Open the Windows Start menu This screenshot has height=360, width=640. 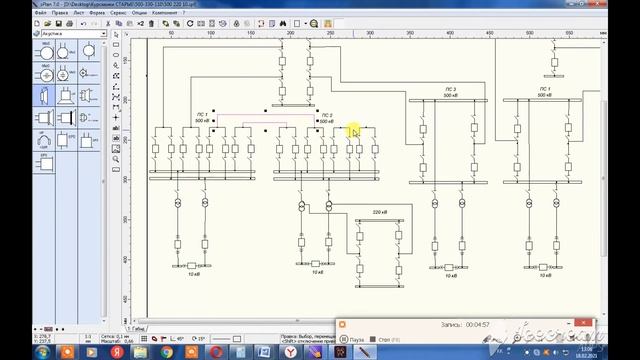pos(42,352)
